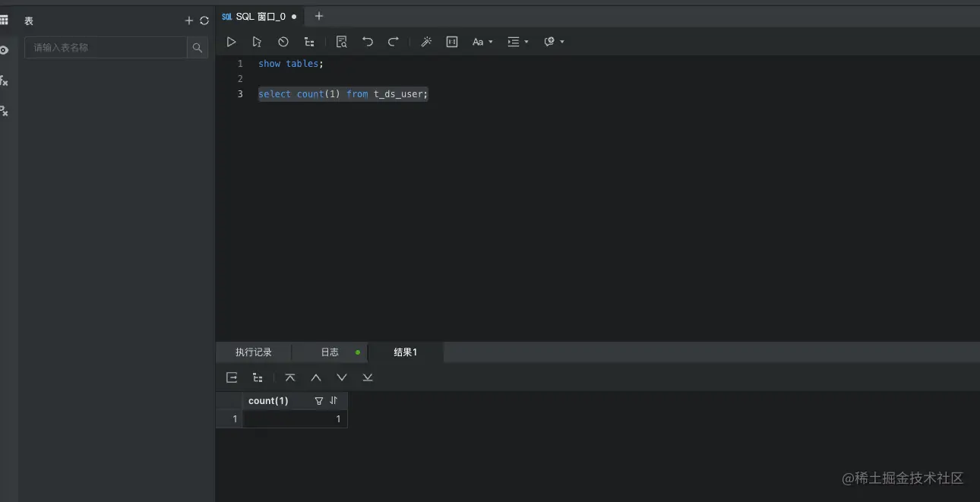The height and width of the screenshot is (502, 980).
Task: Click the search magnifier next to table name
Action: click(x=198, y=48)
